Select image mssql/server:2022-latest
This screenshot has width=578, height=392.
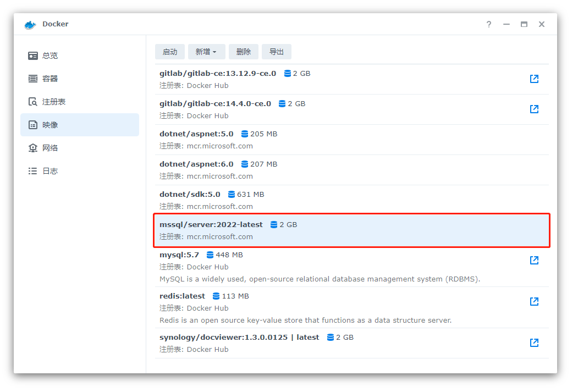tap(351, 230)
